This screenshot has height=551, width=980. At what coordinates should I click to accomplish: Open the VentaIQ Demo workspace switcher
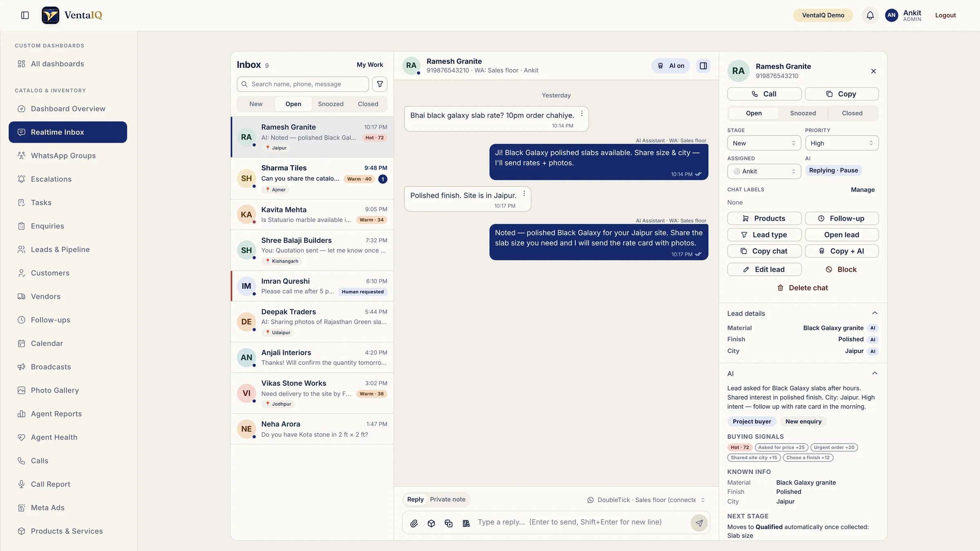(x=823, y=15)
